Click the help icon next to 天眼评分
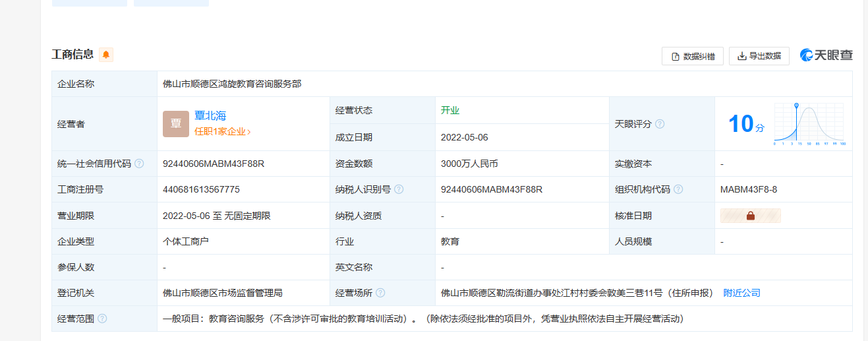This screenshot has width=868, height=341. 660,124
